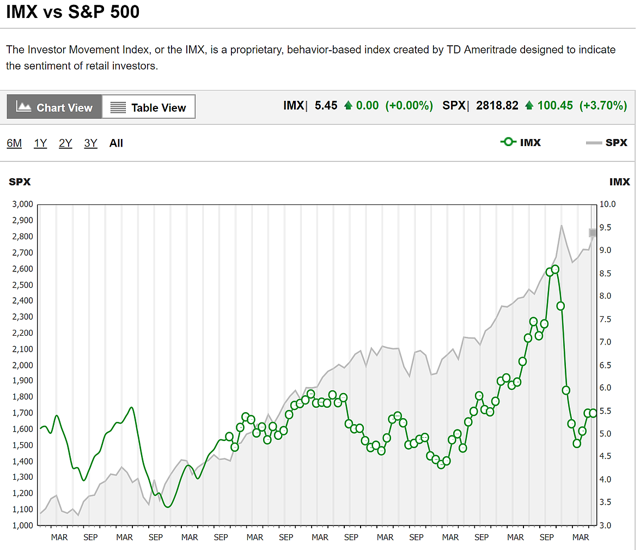The image size is (640, 550).
Task: Select the All time range
Action: tap(116, 143)
